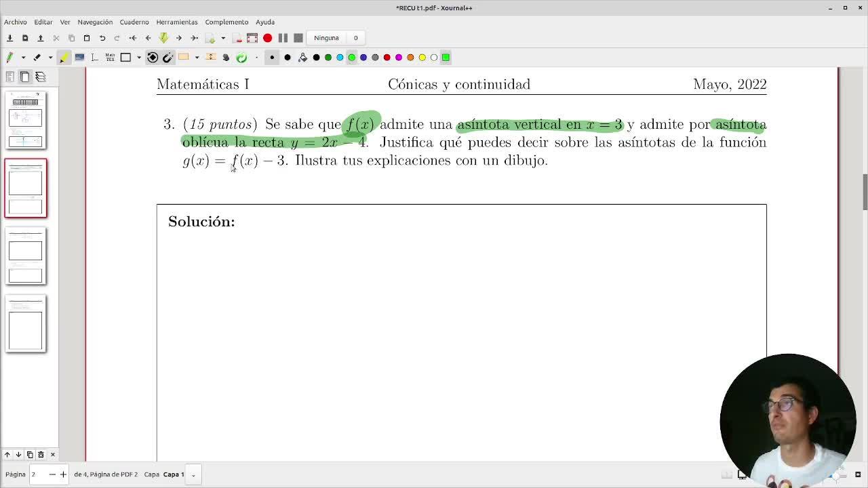Open page 1 thumbnail in sidebar
This screenshot has height=488, width=868.
click(x=26, y=120)
